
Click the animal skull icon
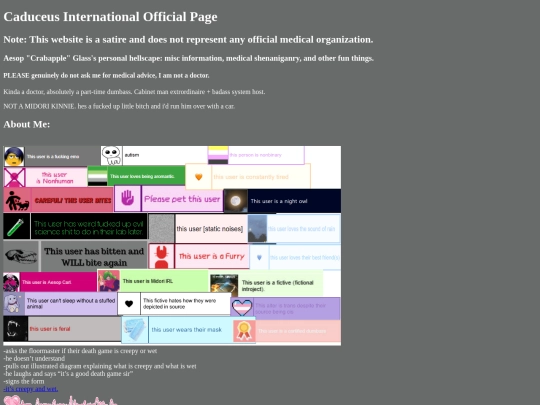pyautogui.click(x=21, y=256)
